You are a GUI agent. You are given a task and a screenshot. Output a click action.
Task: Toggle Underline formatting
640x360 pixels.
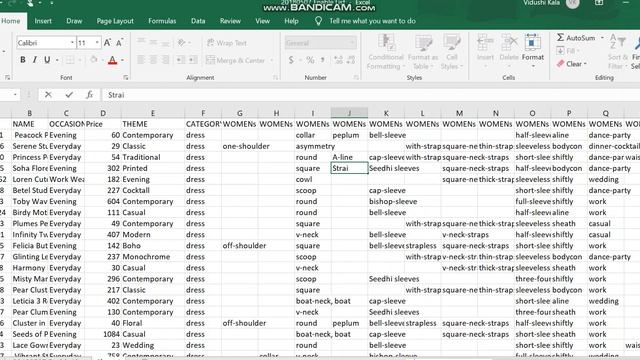coord(47,60)
